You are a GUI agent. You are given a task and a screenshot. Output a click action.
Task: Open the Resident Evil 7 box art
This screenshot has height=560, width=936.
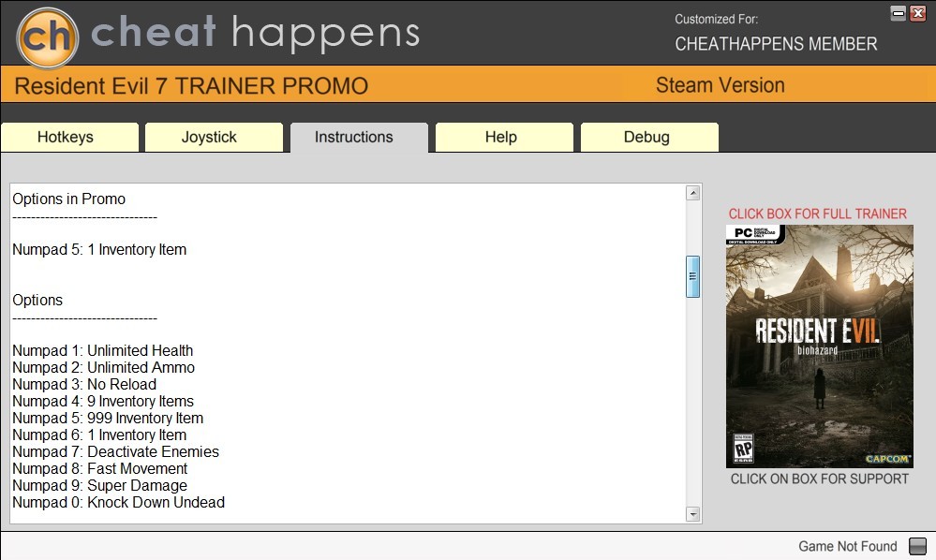pyautogui.click(x=819, y=346)
